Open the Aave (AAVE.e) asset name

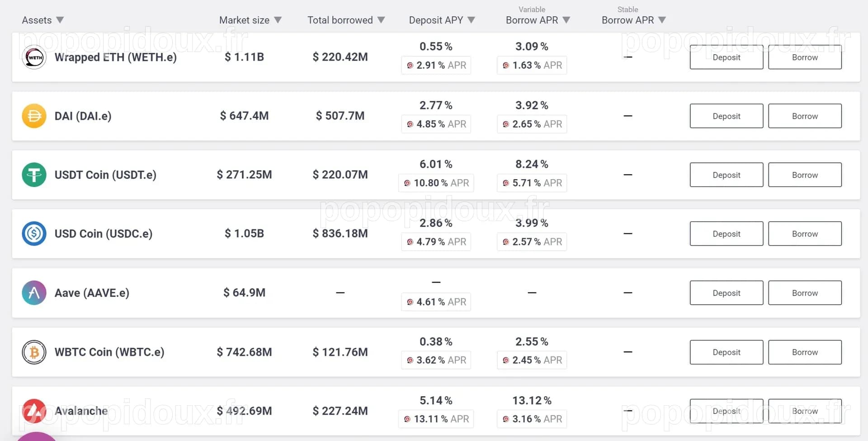tap(92, 293)
